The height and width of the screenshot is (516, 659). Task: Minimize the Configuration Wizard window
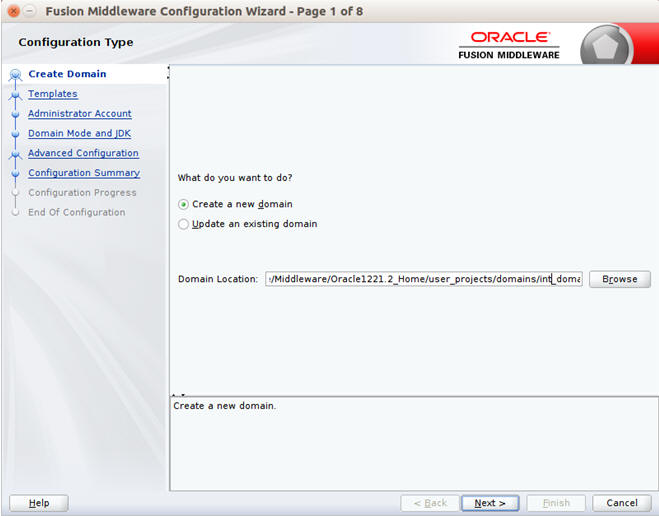pos(29,11)
